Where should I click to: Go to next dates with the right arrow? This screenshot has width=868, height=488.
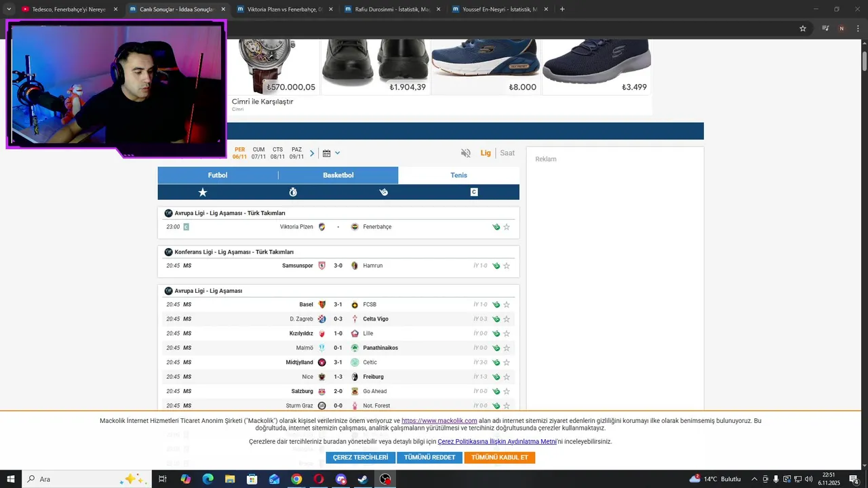(x=312, y=153)
